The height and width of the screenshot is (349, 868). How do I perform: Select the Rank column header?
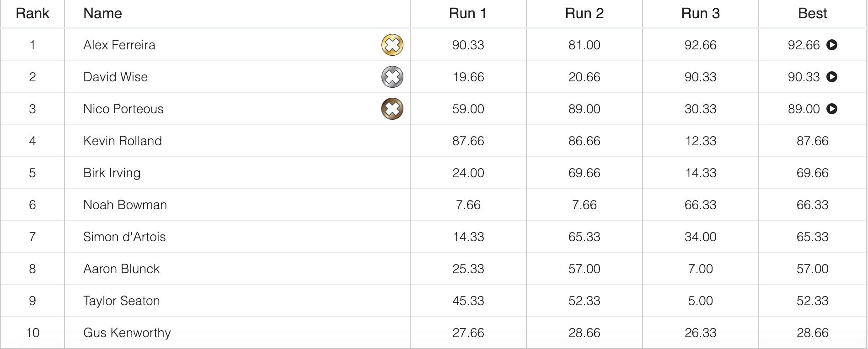tap(32, 13)
